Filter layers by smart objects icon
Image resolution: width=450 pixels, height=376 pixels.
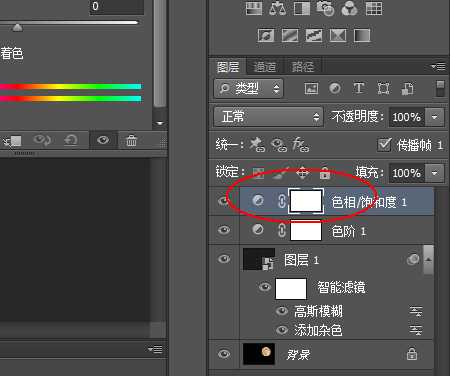point(407,89)
